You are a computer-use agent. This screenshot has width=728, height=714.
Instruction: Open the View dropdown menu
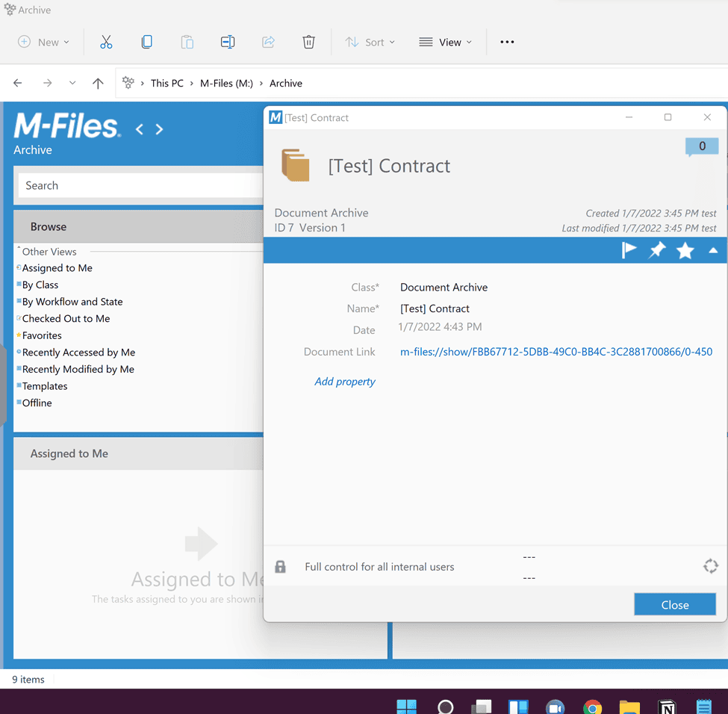445,42
